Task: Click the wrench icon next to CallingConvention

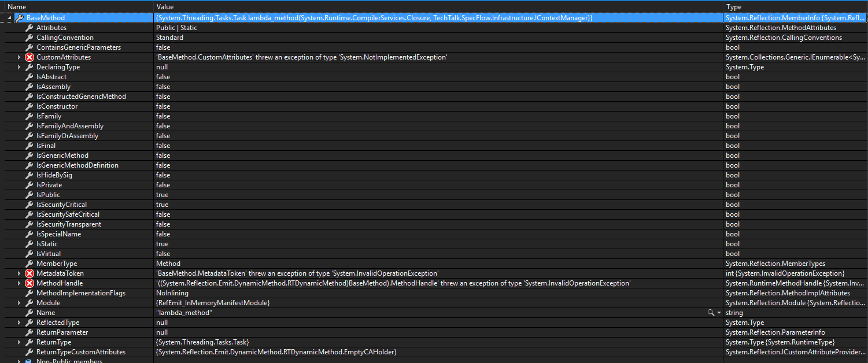Action: click(29, 38)
